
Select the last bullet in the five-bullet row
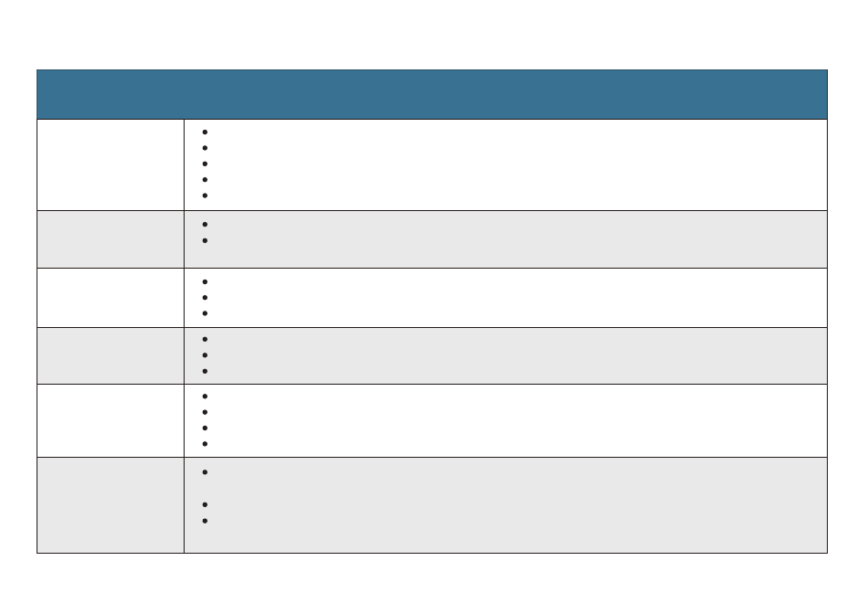click(205, 196)
